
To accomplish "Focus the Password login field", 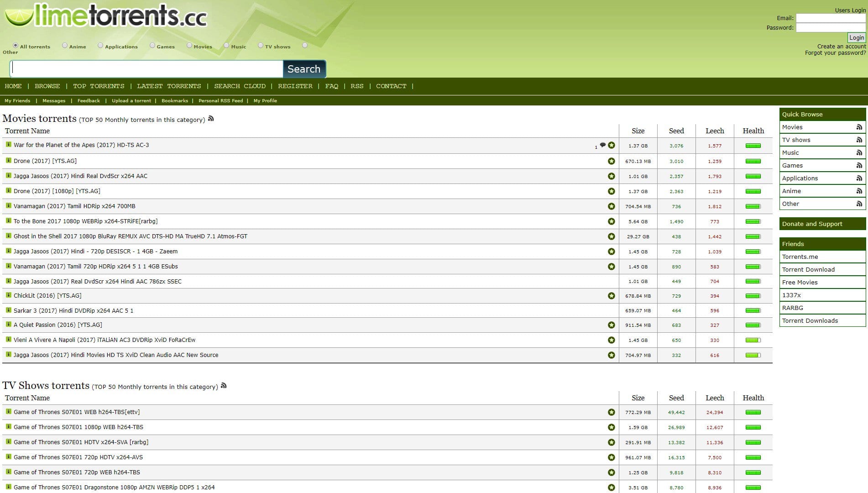I will pos(831,28).
